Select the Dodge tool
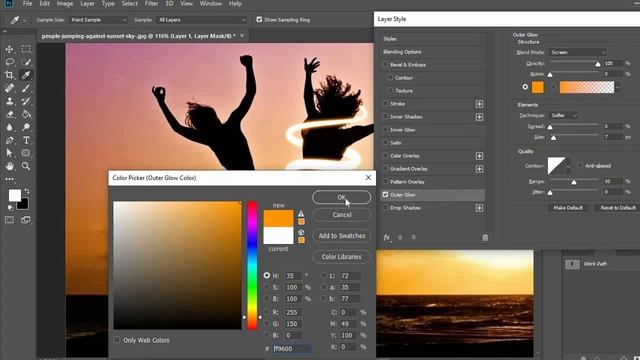The width and height of the screenshot is (640, 360). pyautogui.click(x=26, y=127)
